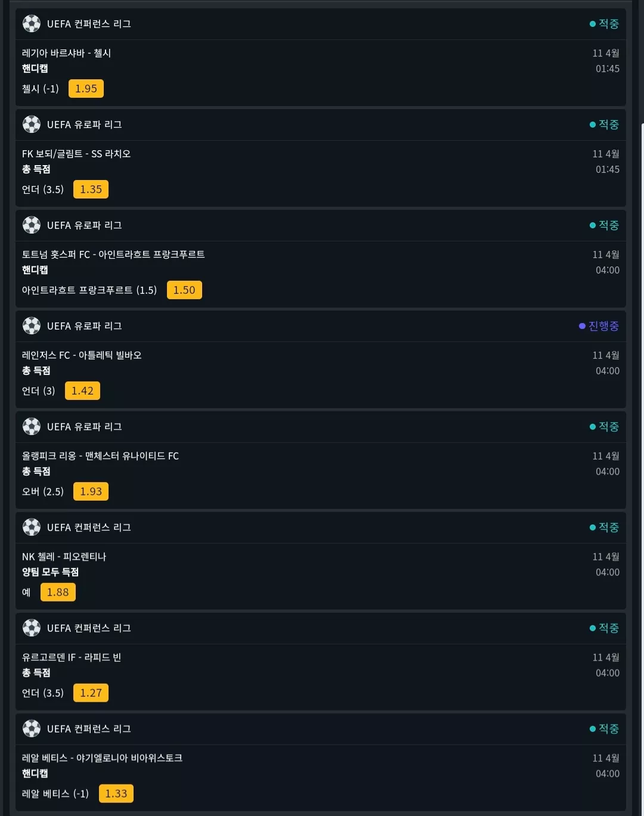This screenshot has width=644, height=816.
Task: Click soccer ball icon on the NK Celje–Fiorentina card
Action: click(x=32, y=528)
